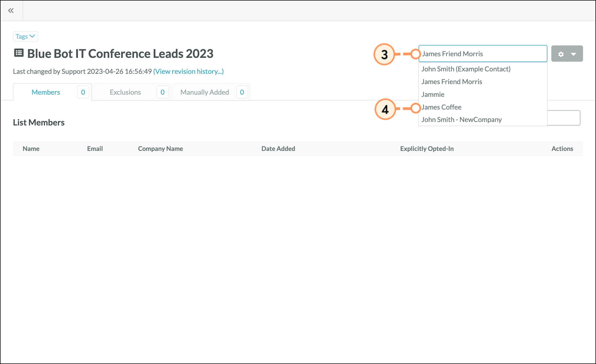Image resolution: width=596 pixels, height=364 pixels.
Task: Select James Friend Morris from suggestions
Action: tap(483, 82)
